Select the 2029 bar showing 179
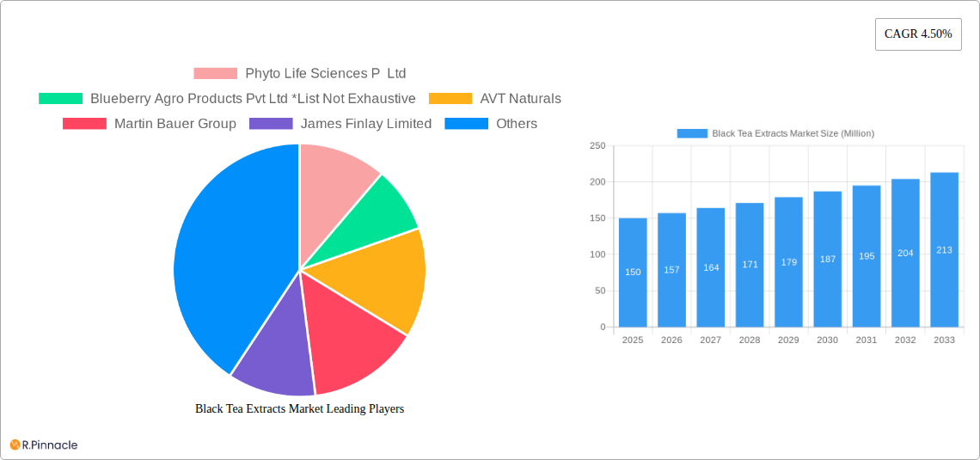 (x=789, y=262)
